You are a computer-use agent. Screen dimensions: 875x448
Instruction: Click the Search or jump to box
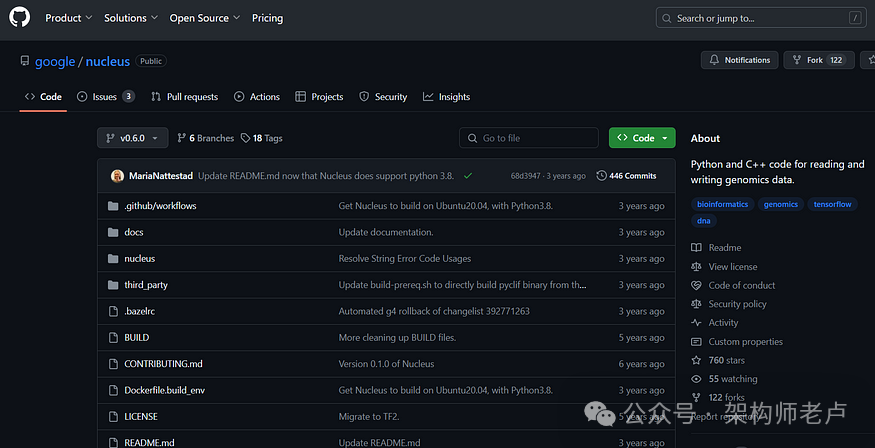760,18
